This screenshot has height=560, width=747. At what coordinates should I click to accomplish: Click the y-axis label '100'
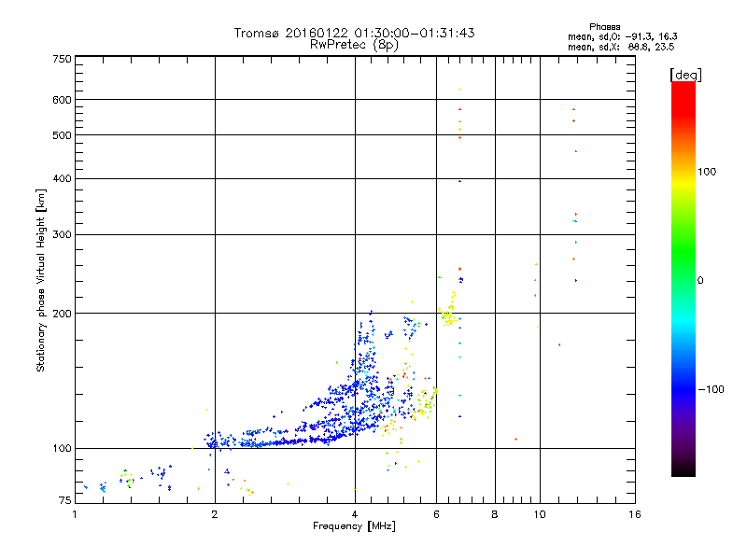pyautogui.click(x=62, y=448)
